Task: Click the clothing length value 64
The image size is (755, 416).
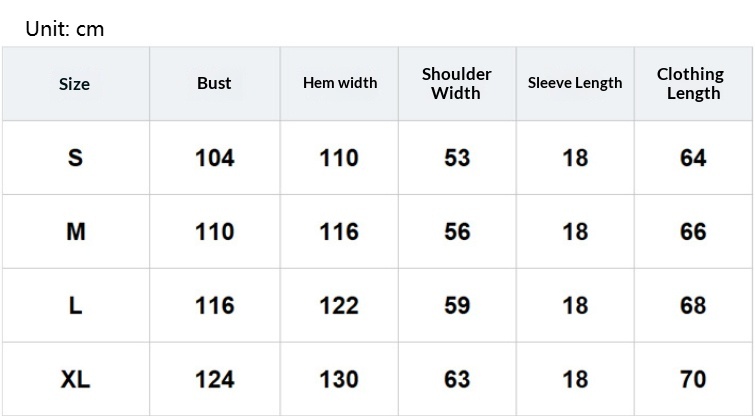Action: [x=693, y=158]
